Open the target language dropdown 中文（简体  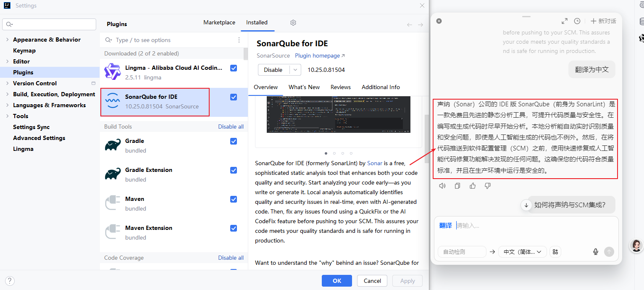[523, 252]
